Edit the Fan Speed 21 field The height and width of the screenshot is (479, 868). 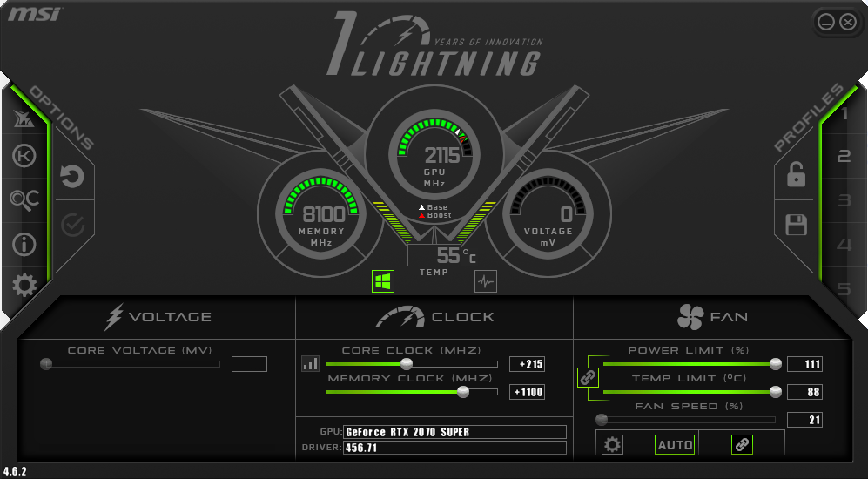click(804, 420)
